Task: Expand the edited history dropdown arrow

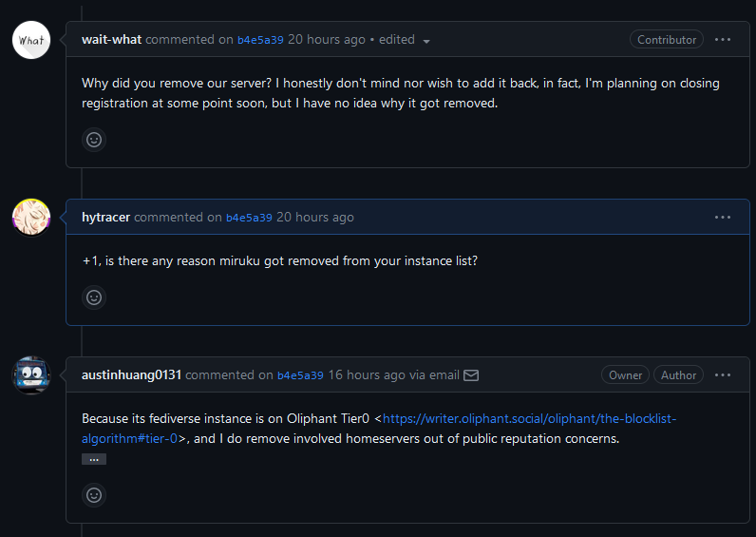Action: coord(426,41)
